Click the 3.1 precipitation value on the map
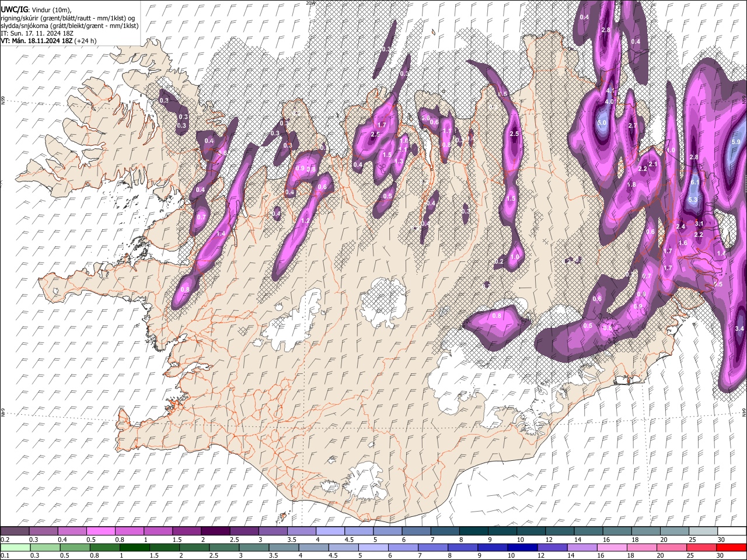The image size is (747, 560). [x=699, y=223]
